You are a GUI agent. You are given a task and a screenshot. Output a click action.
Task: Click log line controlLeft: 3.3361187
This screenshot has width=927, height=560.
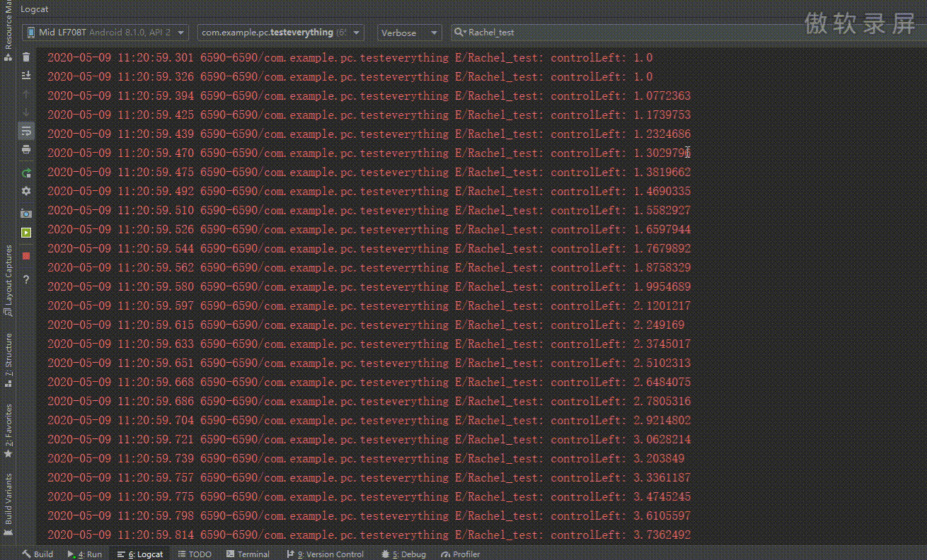pyautogui.click(x=369, y=477)
